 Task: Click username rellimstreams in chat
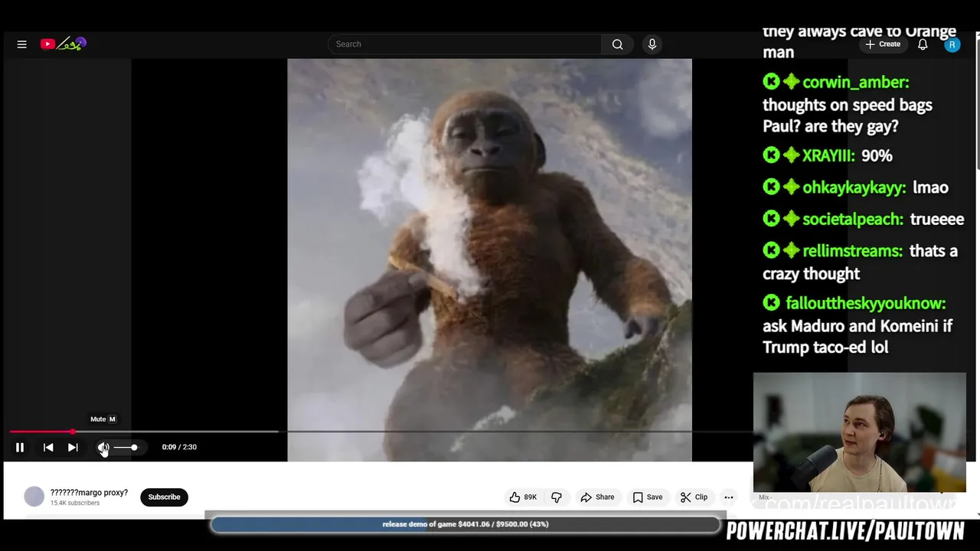(853, 251)
